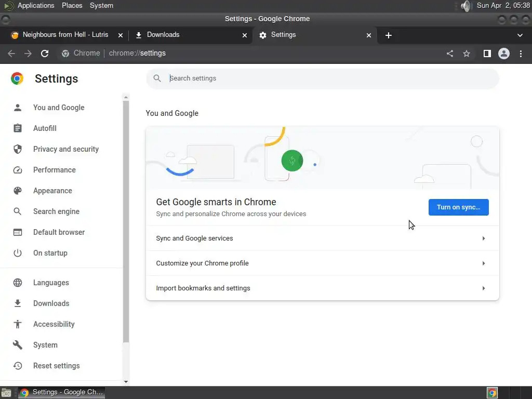The height and width of the screenshot is (399, 532).
Task: Click 'Get Google smarts in Chrome' heading
Action: click(x=216, y=202)
